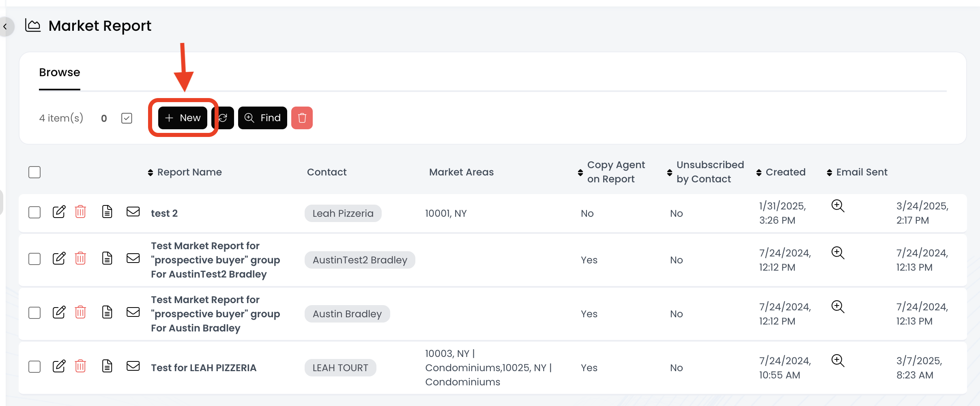
Task: Click the red trash toolbar button
Action: 302,118
